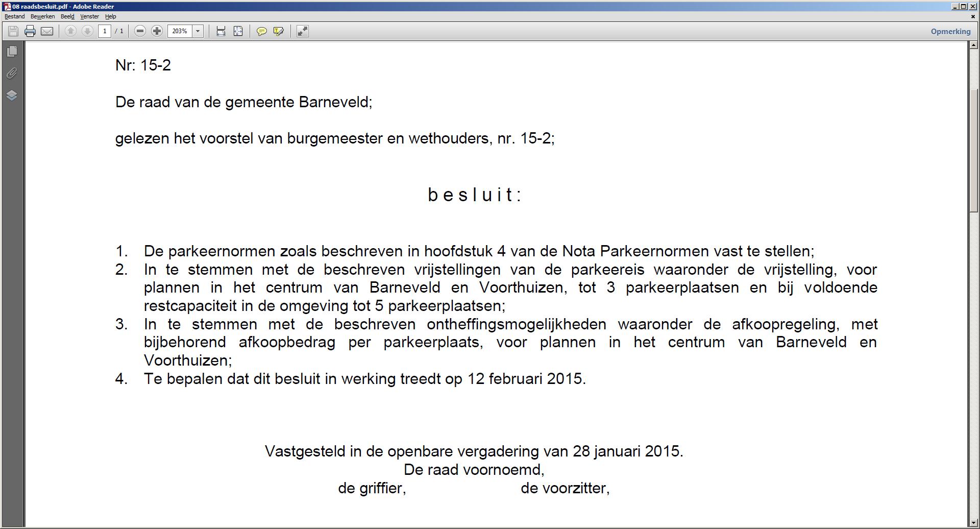
Task: Open the Venster menu
Action: coord(89,16)
